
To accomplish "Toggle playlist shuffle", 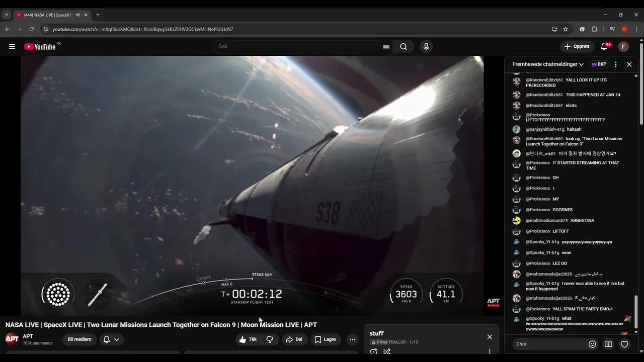I will tap(387, 351).
